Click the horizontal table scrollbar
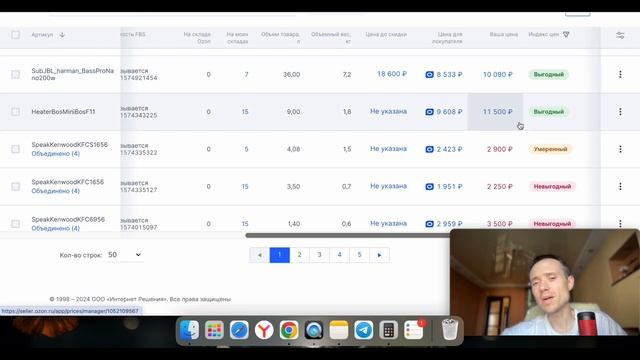 (x=347, y=235)
